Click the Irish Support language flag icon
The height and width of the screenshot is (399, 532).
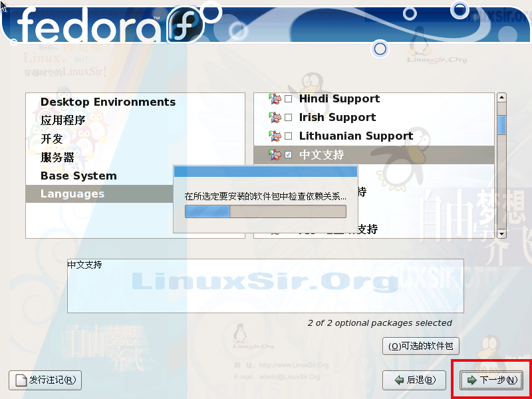(x=275, y=118)
